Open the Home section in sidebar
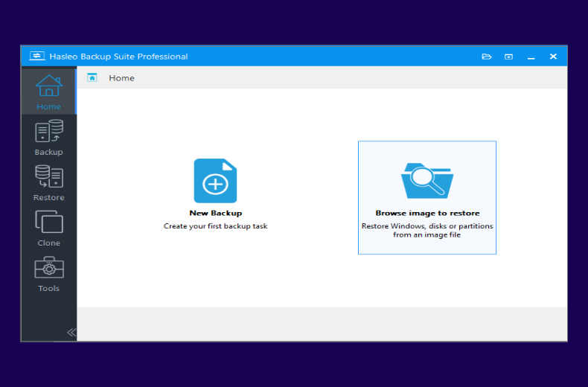Image resolution: width=588 pixels, height=387 pixels. coord(48,91)
